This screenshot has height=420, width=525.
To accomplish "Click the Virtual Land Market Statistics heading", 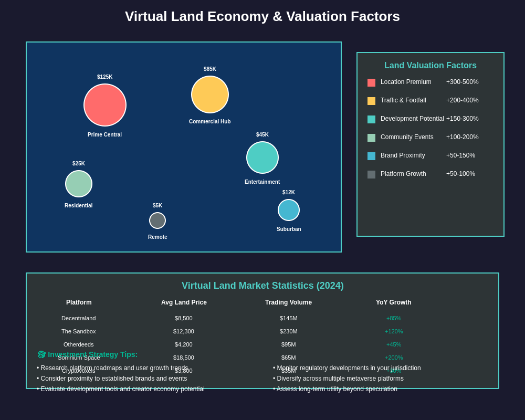I will pos(262,286).
